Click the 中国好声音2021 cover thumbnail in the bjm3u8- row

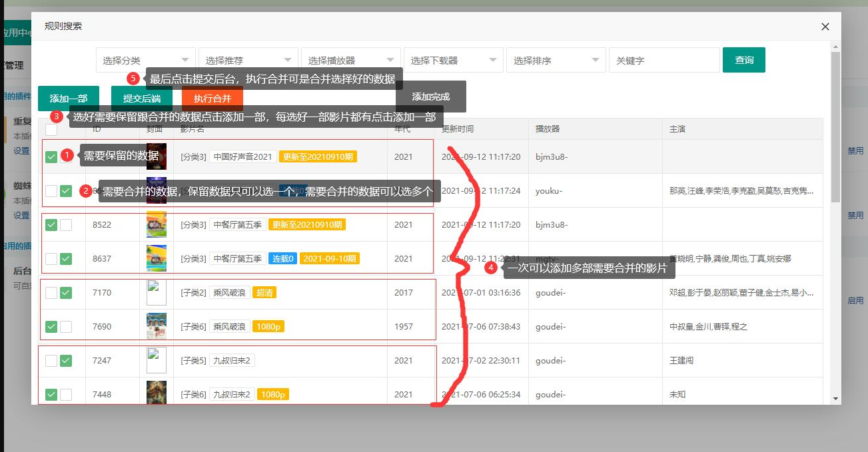(157, 156)
